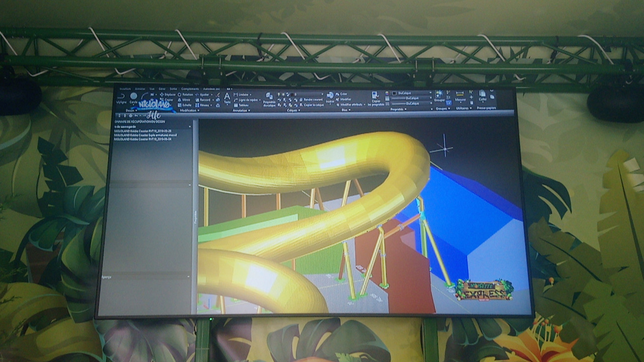Select the Grouper tool
The image size is (644, 362).
point(439,96)
